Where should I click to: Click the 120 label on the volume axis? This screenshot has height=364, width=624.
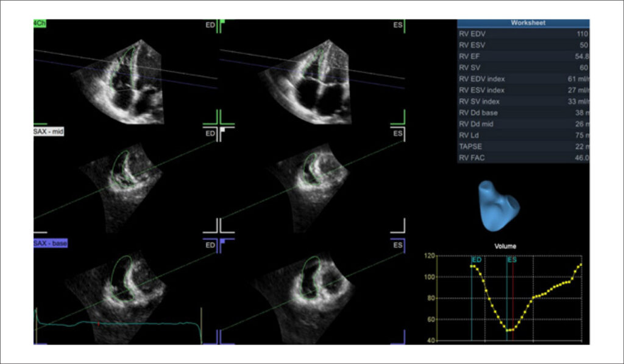tap(430, 256)
